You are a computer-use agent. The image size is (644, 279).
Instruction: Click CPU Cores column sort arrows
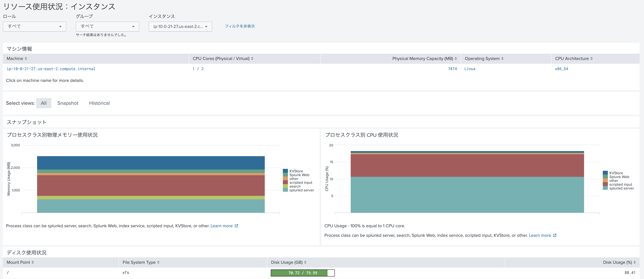point(252,59)
